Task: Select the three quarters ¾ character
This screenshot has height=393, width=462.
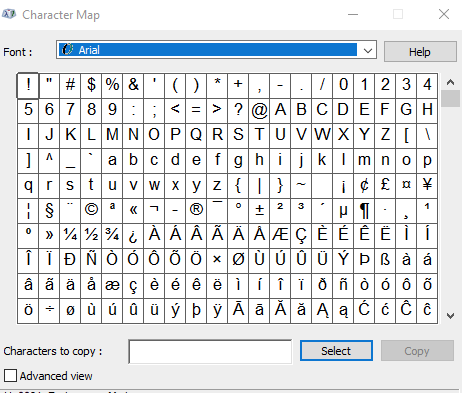Action: (112, 236)
